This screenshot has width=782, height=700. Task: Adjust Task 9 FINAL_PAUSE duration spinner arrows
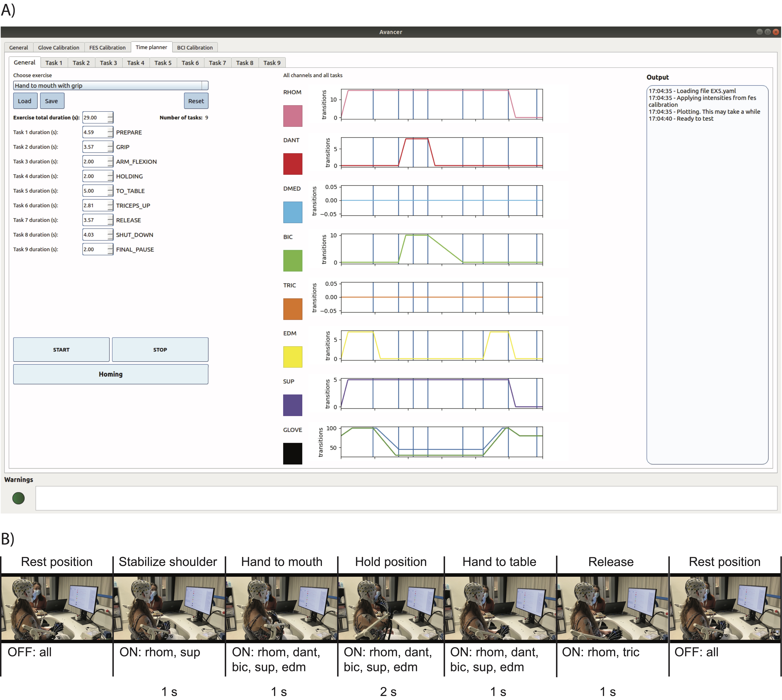tap(110, 249)
